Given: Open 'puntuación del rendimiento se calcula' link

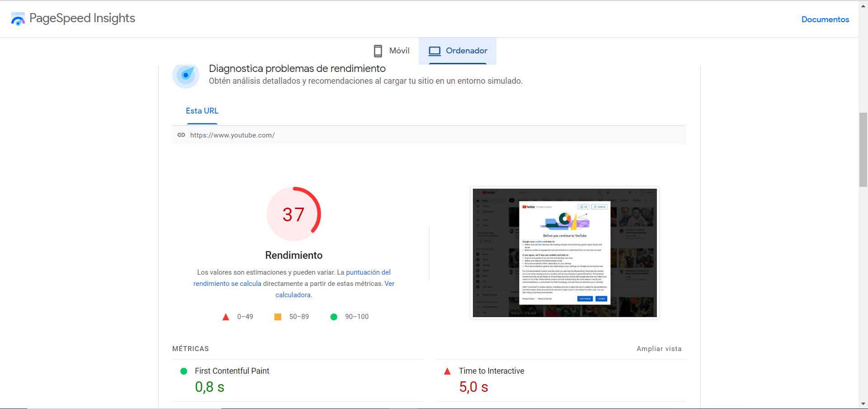Looking at the screenshot, I should (x=292, y=278).
